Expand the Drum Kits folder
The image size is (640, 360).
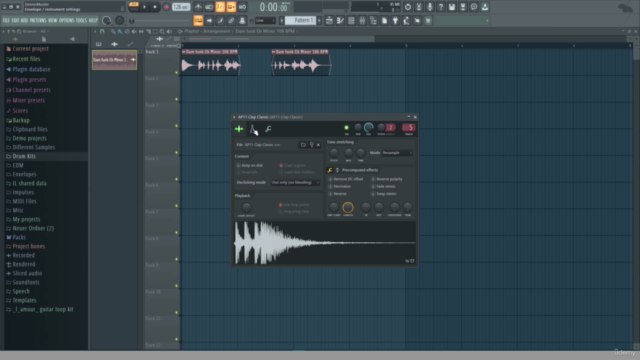tap(24, 156)
